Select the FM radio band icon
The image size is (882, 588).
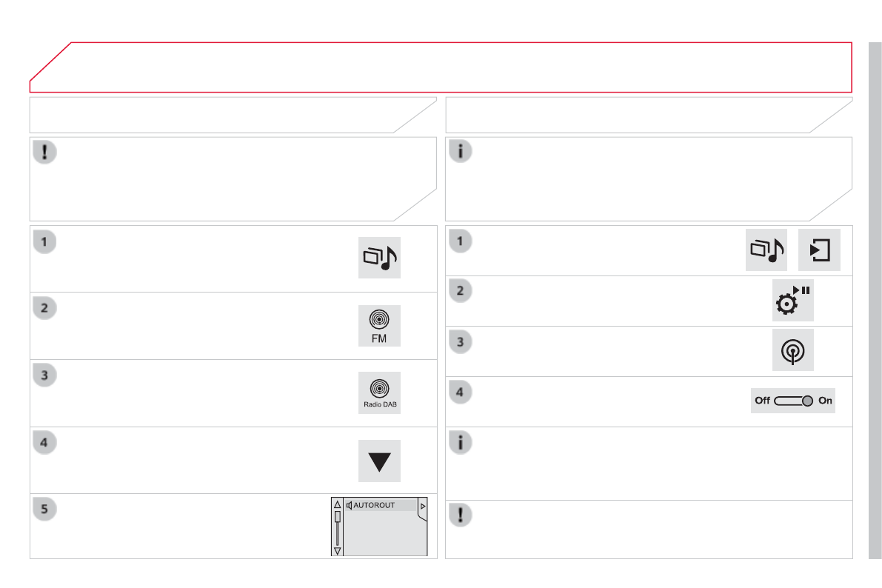[x=379, y=325]
